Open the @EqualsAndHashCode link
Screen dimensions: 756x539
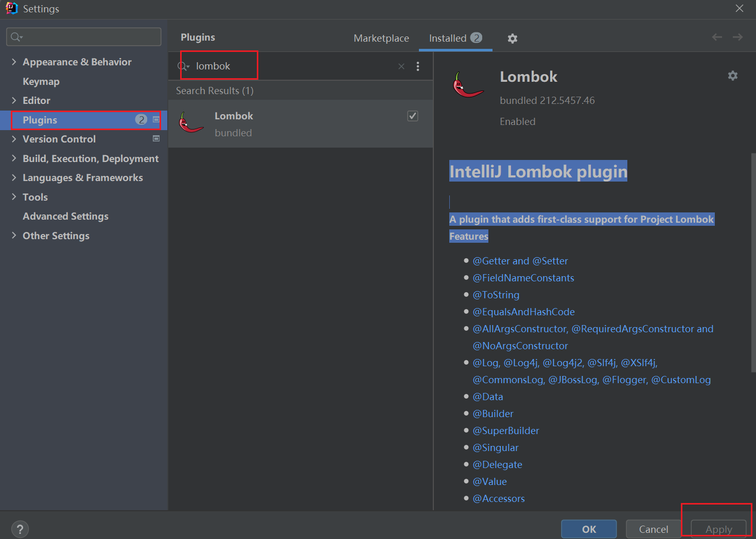point(523,312)
